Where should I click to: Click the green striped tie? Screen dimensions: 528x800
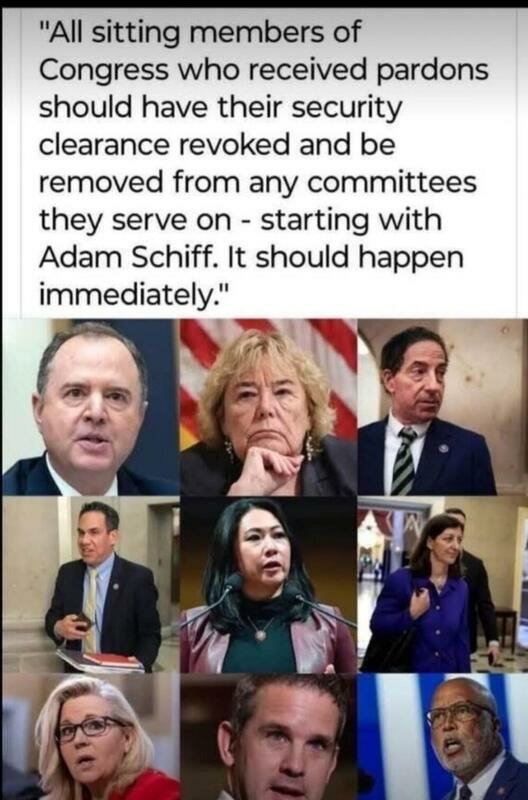tap(405, 461)
